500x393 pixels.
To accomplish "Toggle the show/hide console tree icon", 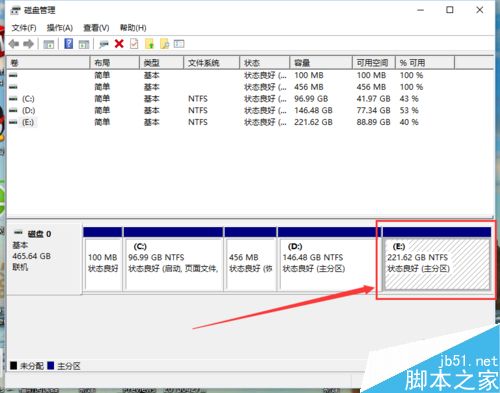I will click(49, 44).
